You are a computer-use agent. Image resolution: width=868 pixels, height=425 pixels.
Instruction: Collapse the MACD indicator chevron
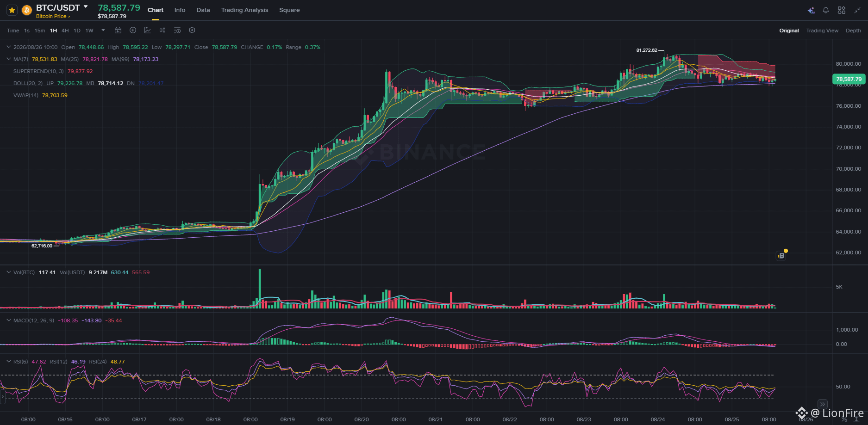point(9,320)
